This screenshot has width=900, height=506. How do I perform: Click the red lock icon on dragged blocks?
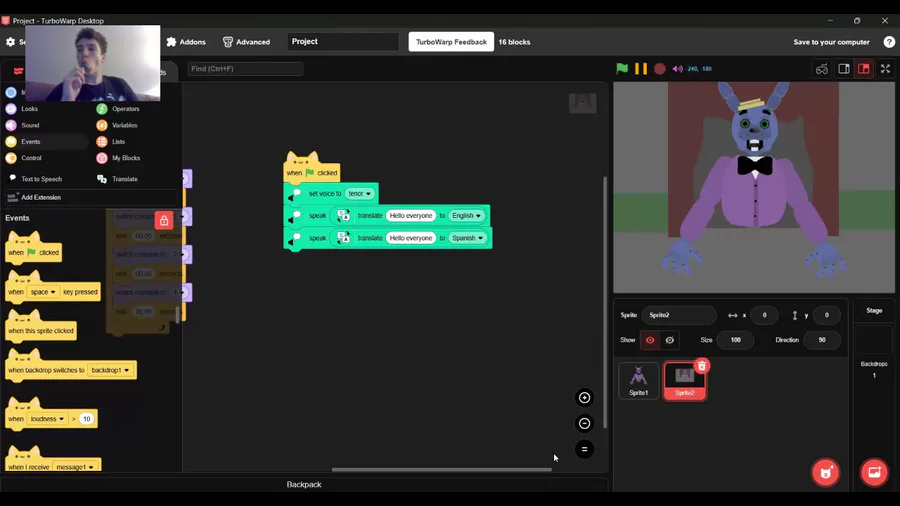point(164,220)
